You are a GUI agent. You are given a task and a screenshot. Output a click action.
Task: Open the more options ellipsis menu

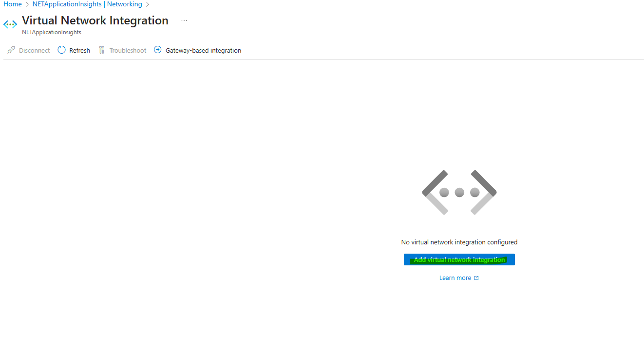[x=184, y=20]
